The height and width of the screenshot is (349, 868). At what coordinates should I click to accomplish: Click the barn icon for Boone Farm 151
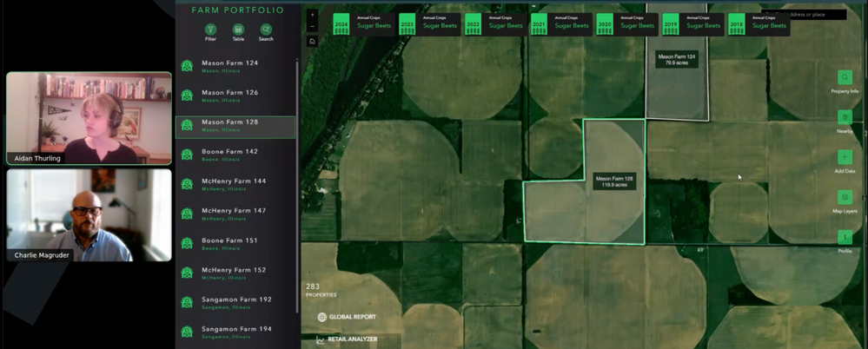187,243
